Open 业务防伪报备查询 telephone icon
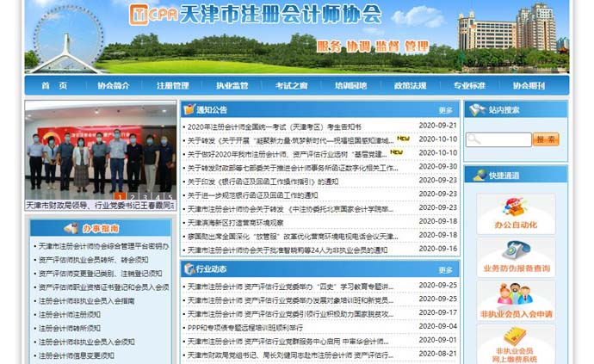594x364 pixels. pyautogui.click(x=516, y=250)
